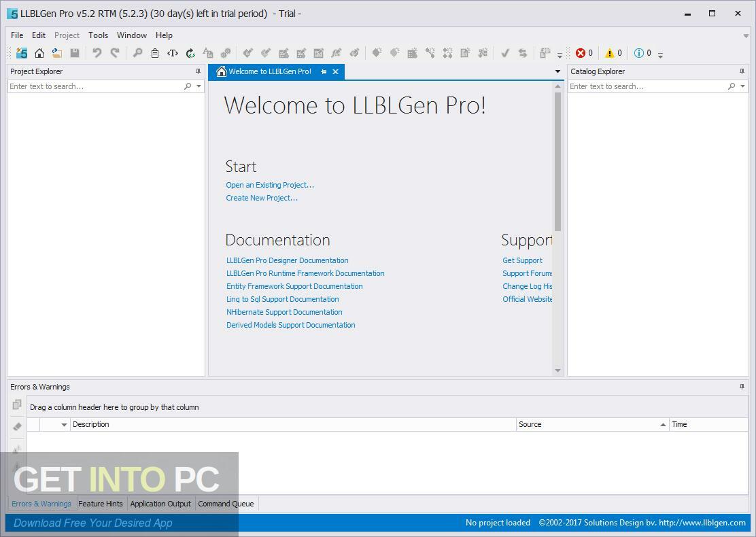Click the yellow warning count icon
756x537 pixels.
(610, 53)
